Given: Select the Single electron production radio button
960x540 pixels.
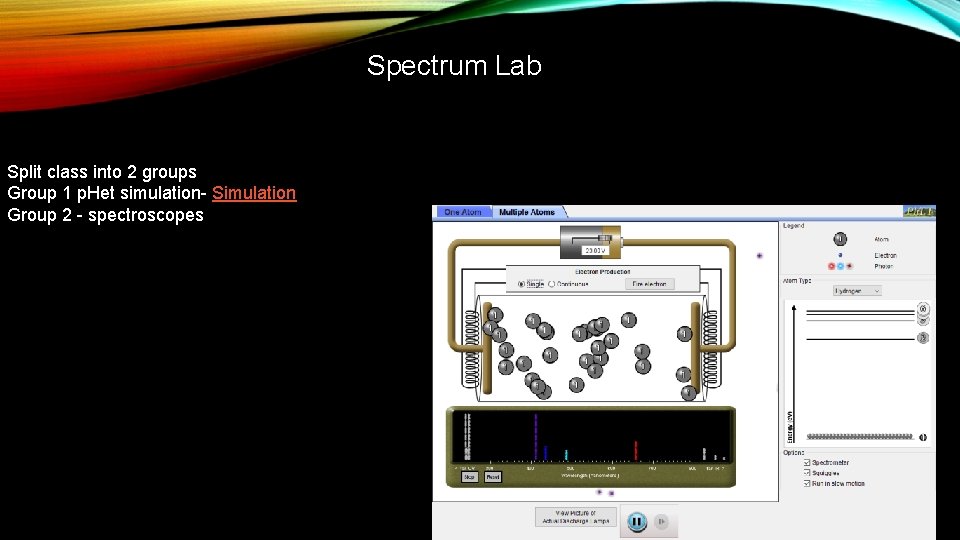Looking at the screenshot, I should pyautogui.click(x=522, y=284).
